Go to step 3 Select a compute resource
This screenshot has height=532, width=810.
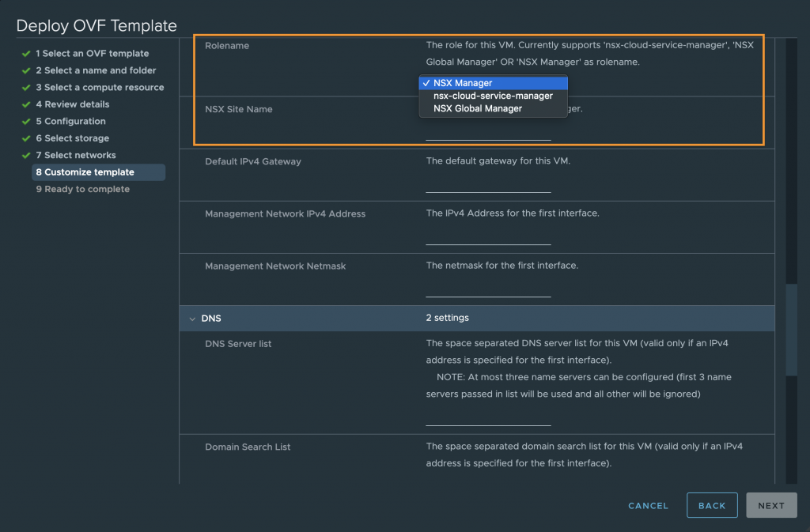coord(100,87)
